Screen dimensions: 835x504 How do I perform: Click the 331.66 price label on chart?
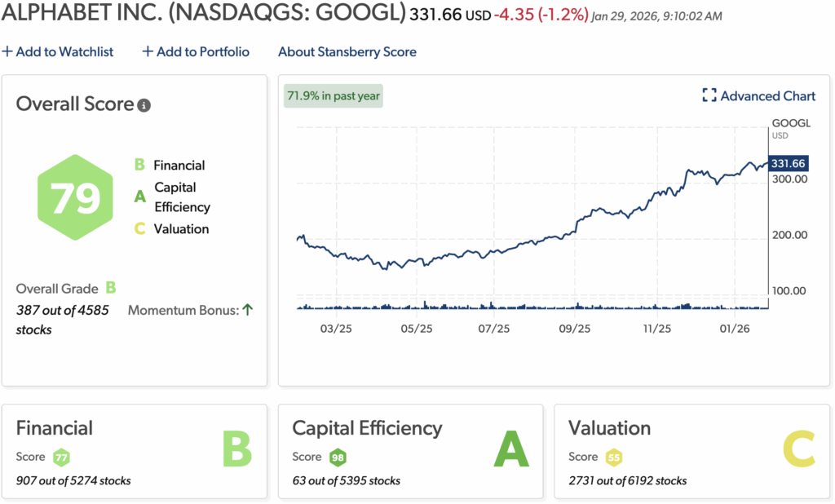pos(788,164)
